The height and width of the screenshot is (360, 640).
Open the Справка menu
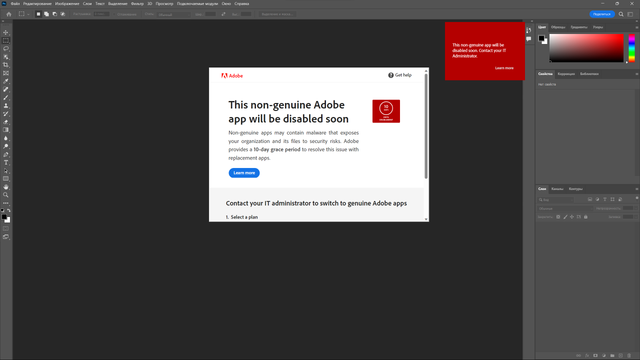242,4
